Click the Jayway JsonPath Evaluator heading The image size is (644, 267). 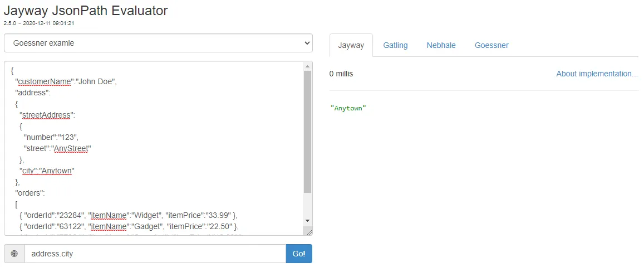[x=85, y=10]
